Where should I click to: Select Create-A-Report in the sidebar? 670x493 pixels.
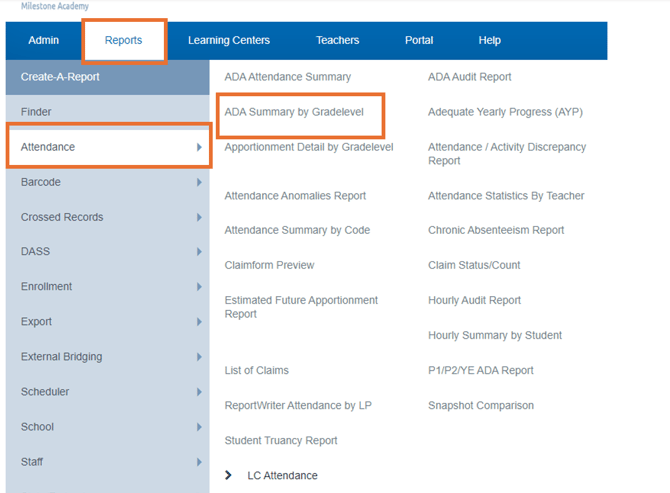click(x=108, y=77)
